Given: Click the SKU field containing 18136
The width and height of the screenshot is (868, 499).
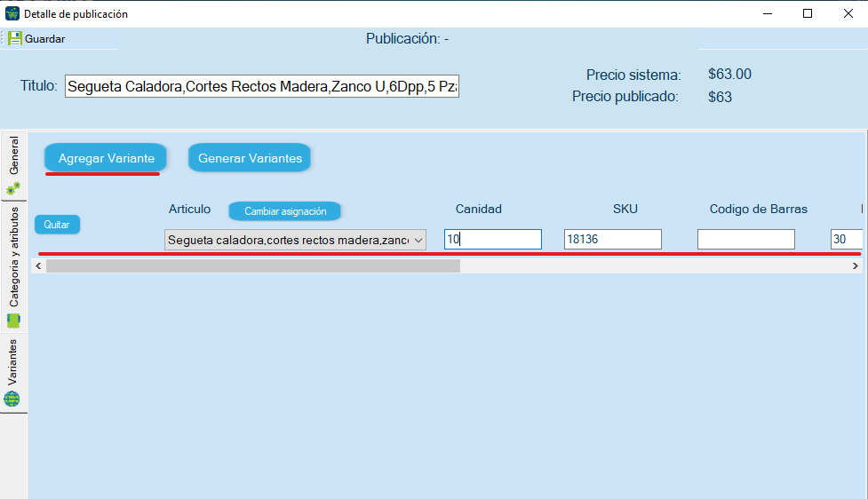Looking at the screenshot, I should pyautogui.click(x=613, y=239).
